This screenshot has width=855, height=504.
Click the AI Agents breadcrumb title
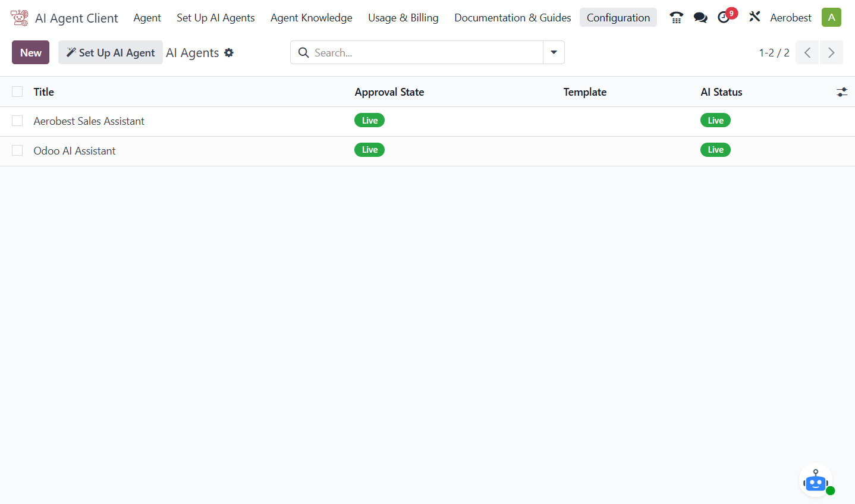pos(193,53)
